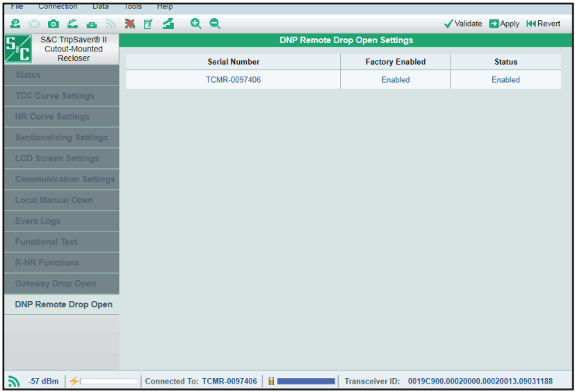575x392 pixels.
Task: Click the Status column header in table
Action: 505,62
